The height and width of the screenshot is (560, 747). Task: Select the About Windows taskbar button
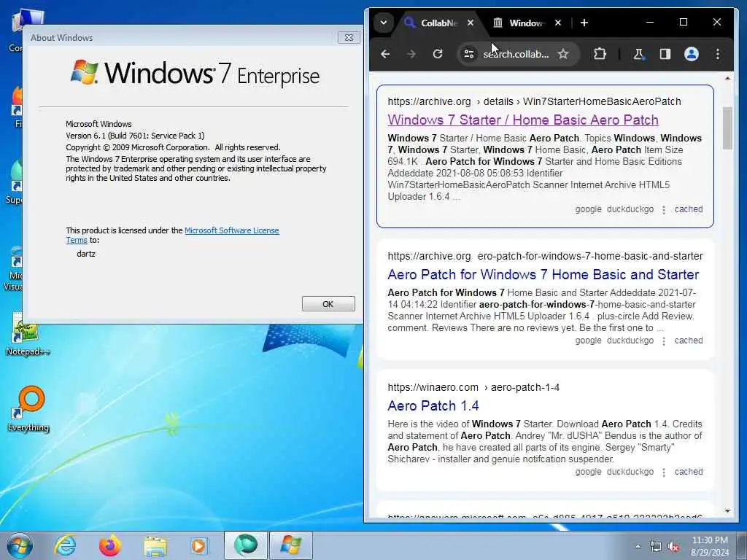point(290,545)
